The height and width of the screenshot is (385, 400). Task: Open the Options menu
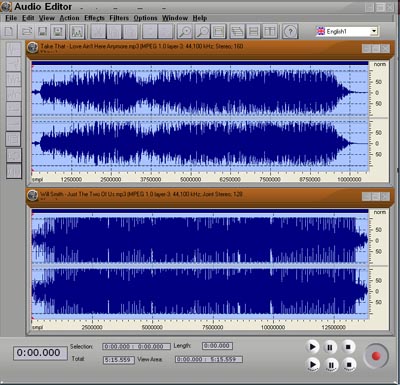point(145,18)
